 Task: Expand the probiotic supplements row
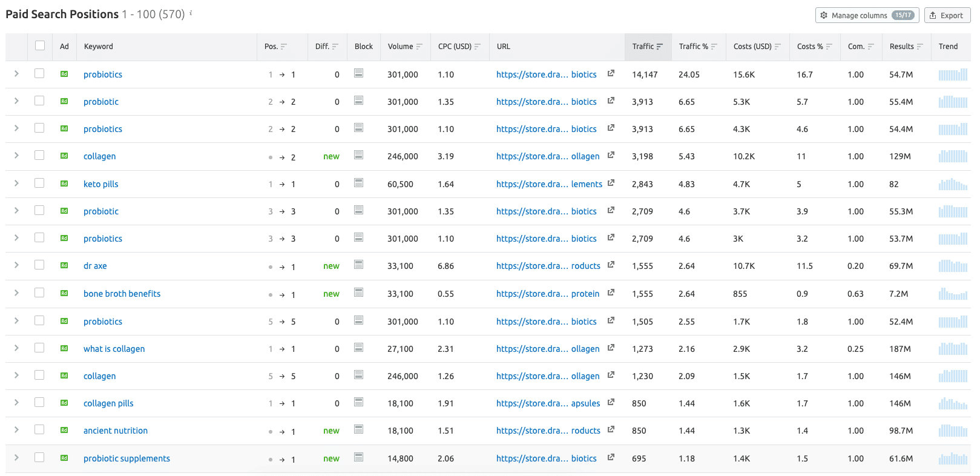(16, 457)
